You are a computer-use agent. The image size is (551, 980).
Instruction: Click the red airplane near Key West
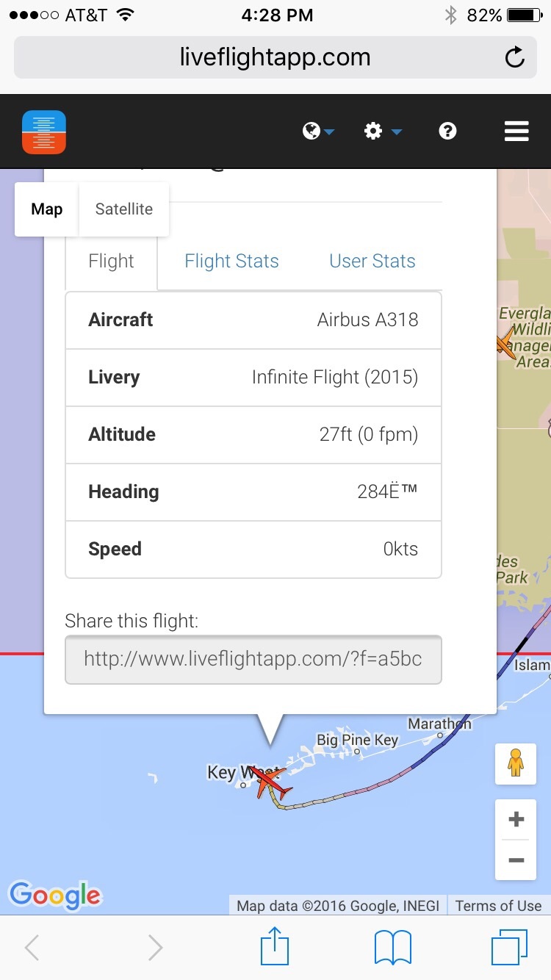tap(267, 781)
